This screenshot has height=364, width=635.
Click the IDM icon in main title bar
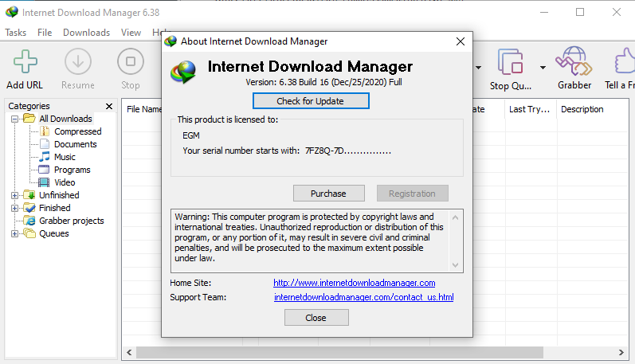pyautogui.click(x=12, y=12)
